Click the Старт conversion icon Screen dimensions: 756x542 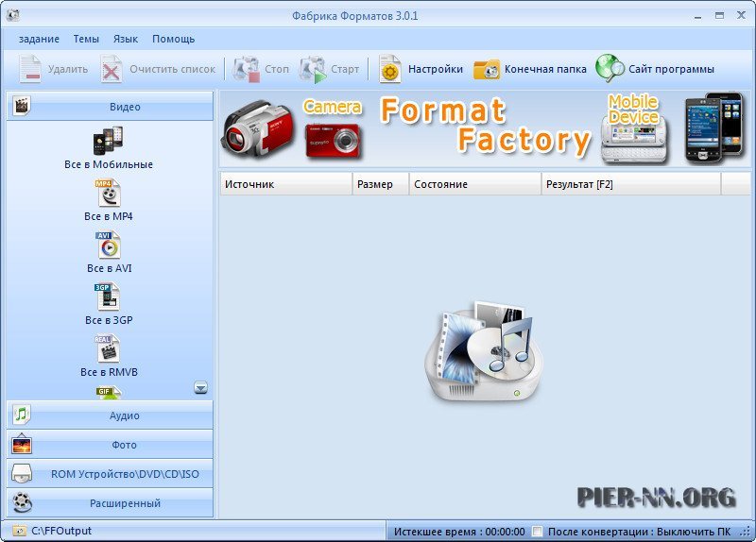[313, 69]
